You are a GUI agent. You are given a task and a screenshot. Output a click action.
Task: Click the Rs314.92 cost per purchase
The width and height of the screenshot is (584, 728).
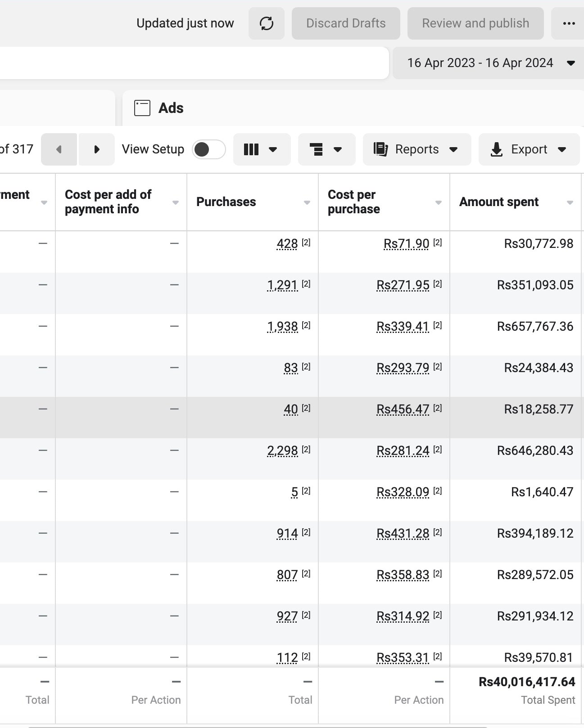[x=403, y=616]
